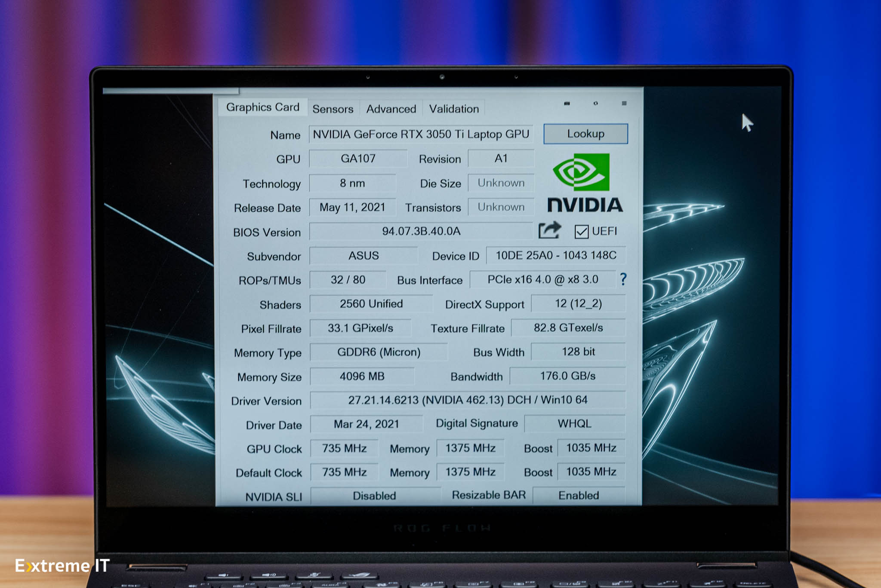The width and height of the screenshot is (881, 588).
Task: Click the screenshot camera icon in title area
Action: 567,104
